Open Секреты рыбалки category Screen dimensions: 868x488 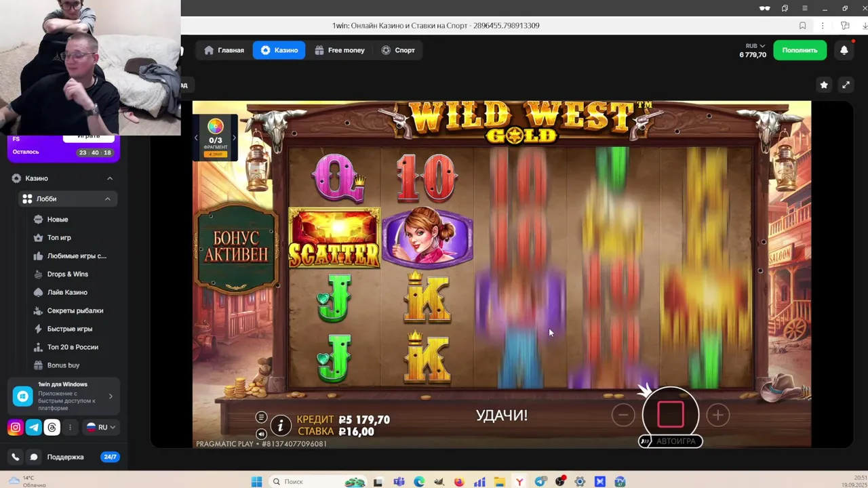coord(75,310)
